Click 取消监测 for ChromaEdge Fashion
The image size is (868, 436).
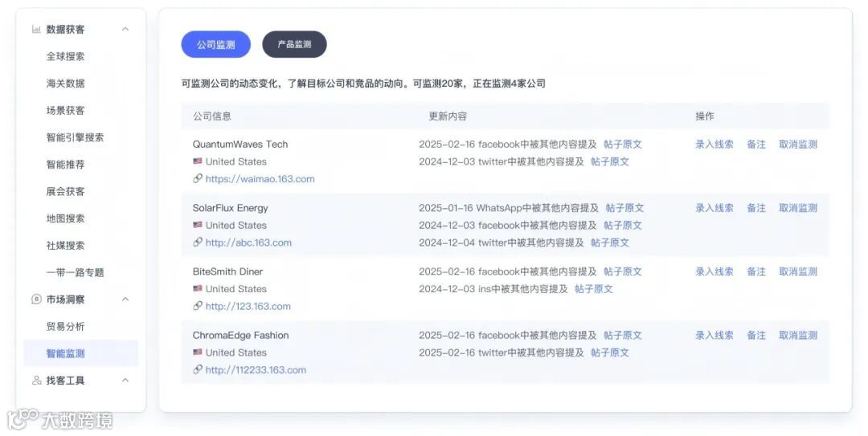tap(798, 336)
